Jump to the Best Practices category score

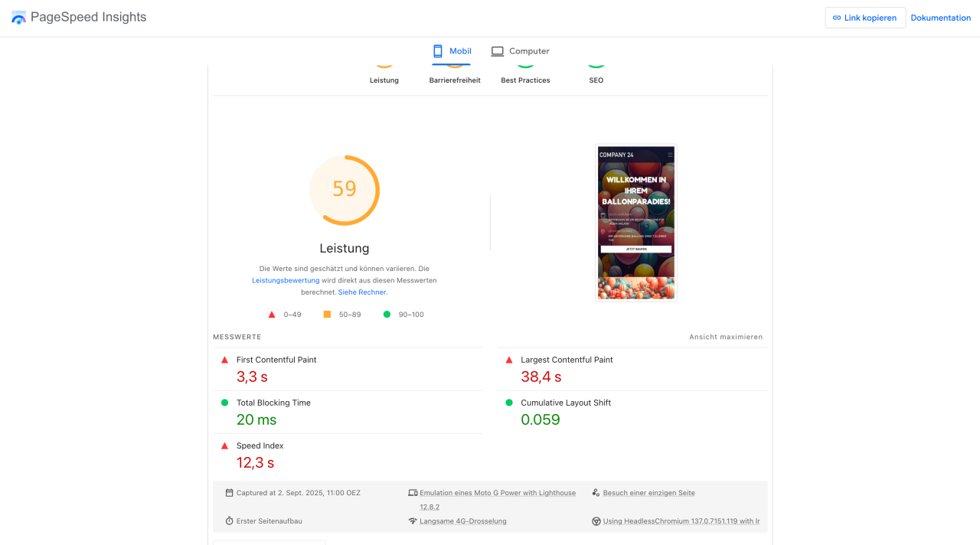tap(525, 80)
